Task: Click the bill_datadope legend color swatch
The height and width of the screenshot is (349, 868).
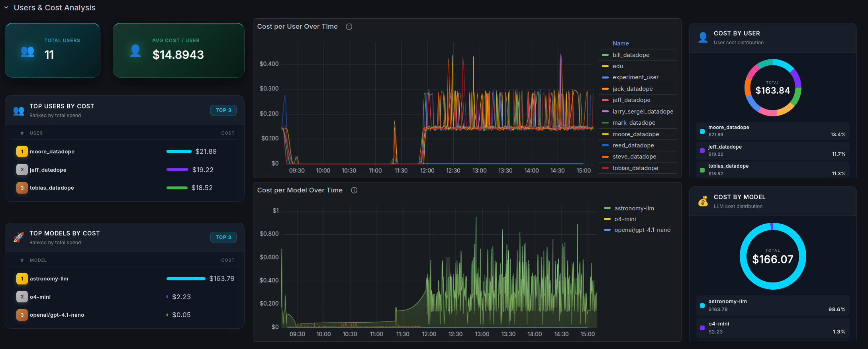Action: [x=605, y=55]
